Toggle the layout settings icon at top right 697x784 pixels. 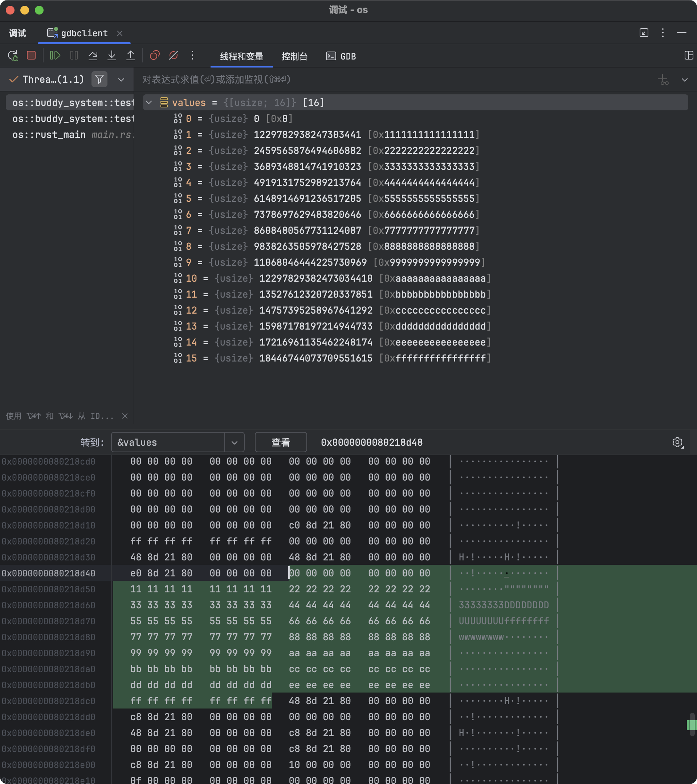(x=689, y=55)
